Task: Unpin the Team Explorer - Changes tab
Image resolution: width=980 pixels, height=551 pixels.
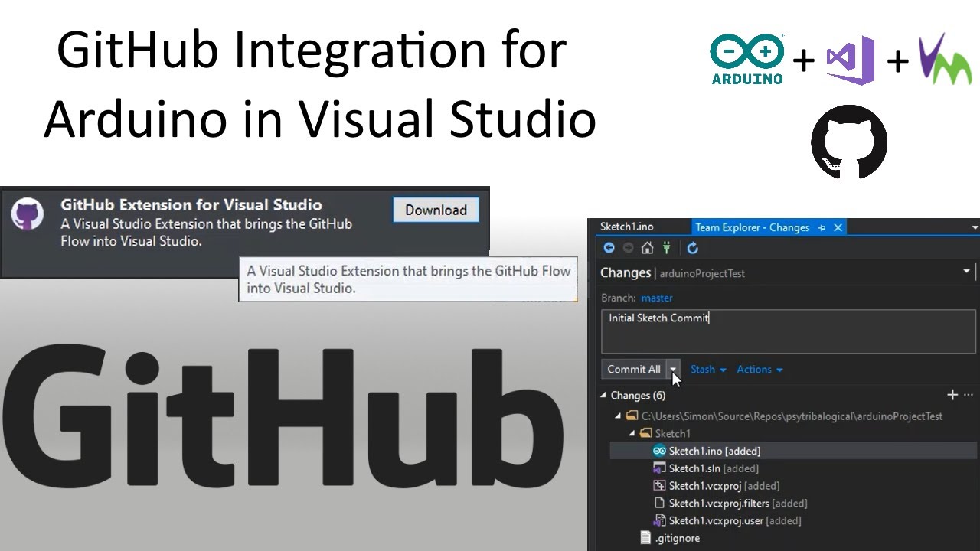Action: 822,227
